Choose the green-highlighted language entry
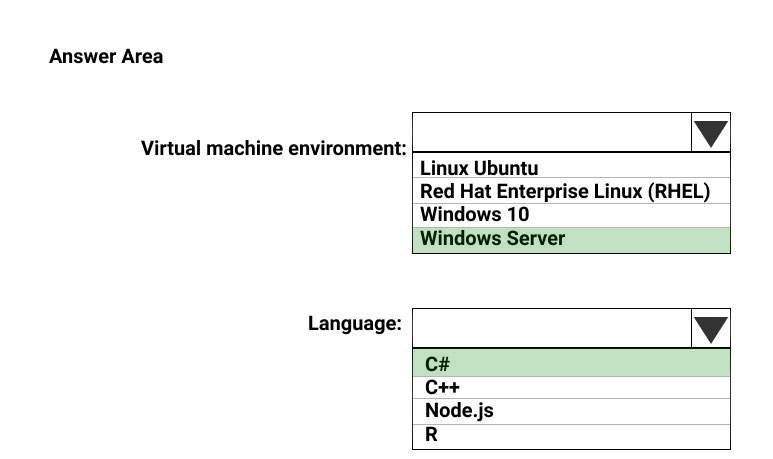This screenshot has width=773, height=459. [571, 363]
